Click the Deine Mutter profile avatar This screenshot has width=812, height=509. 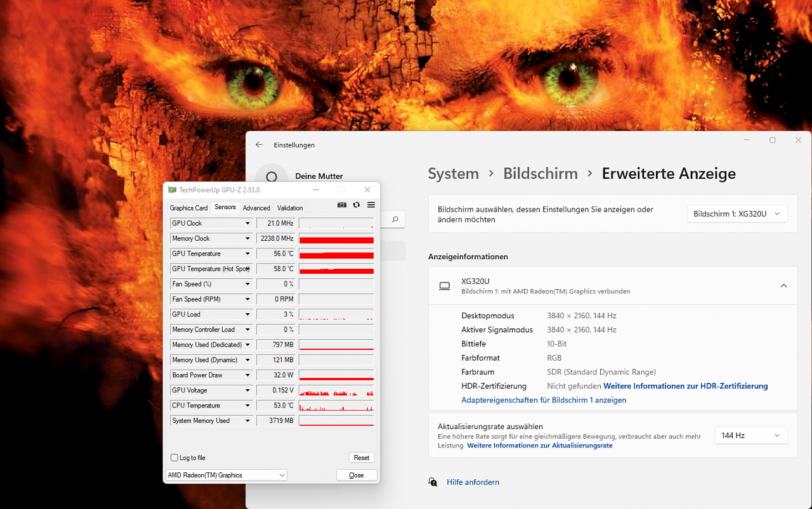[x=272, y=177]
